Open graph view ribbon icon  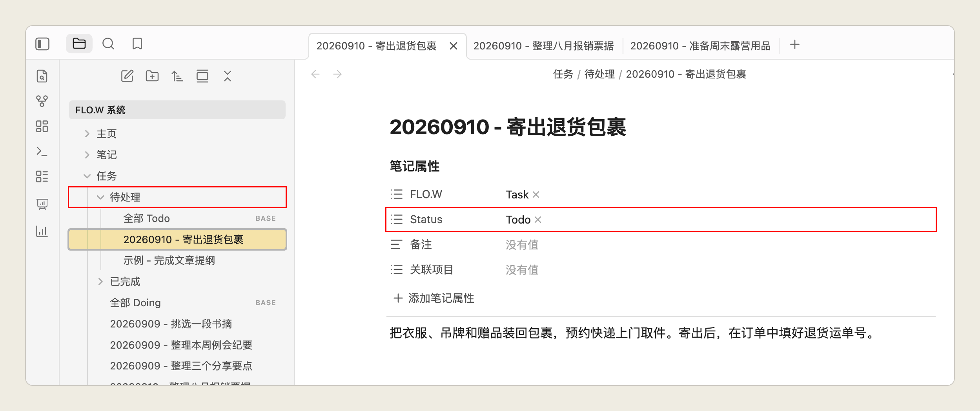tap(42, 101)
